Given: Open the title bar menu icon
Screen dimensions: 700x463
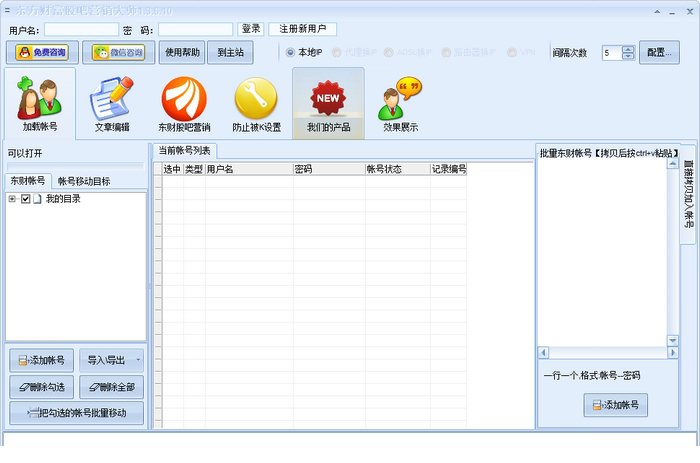Looking at the screenshot, I should pyautogui.click(x=7, y=10).
